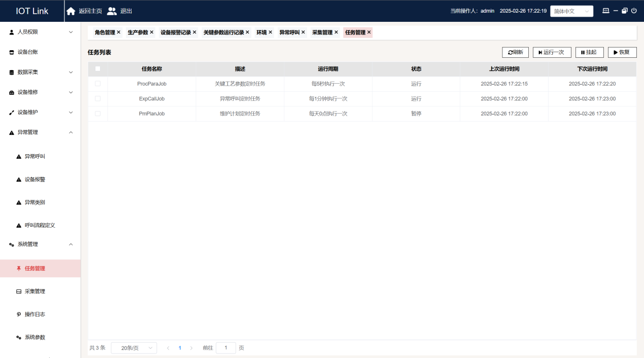644x358 pixels.
Task: Click the icon beside 操作日志
Action: (x=19, y=314)
